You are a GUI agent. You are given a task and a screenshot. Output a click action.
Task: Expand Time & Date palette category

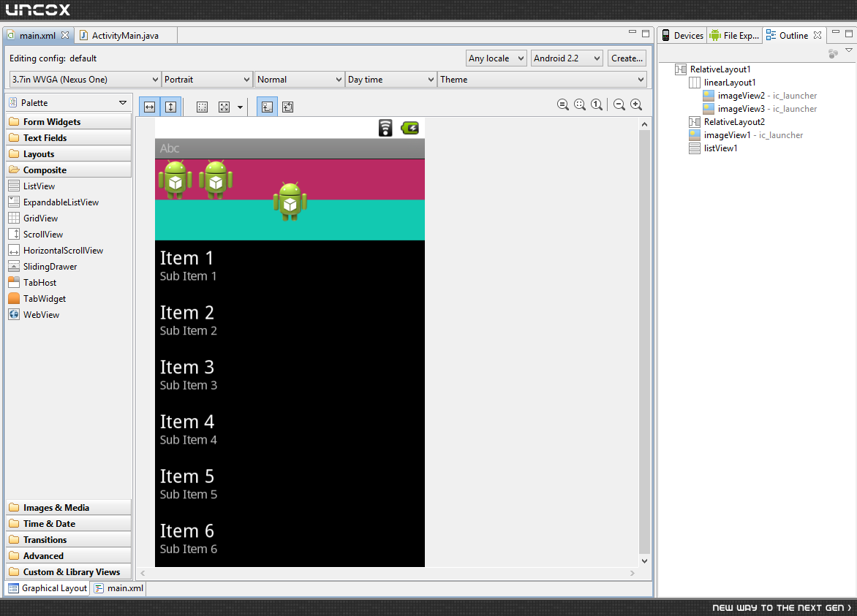69,523
